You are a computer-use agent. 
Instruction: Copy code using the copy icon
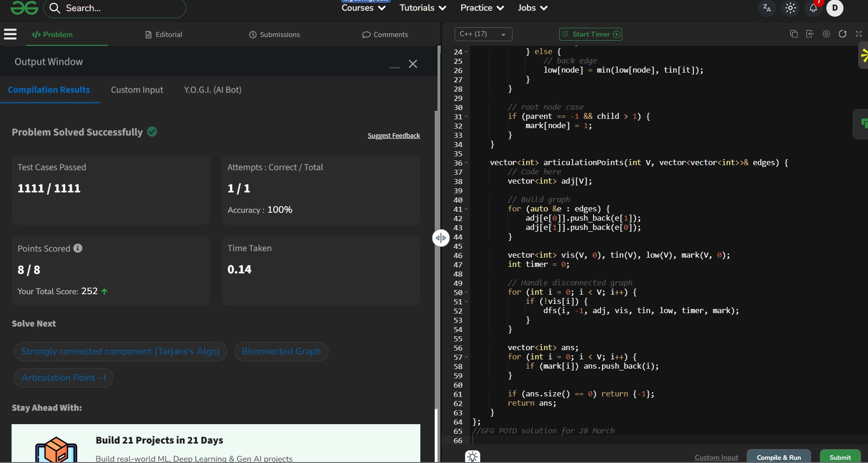coord(793,34)
